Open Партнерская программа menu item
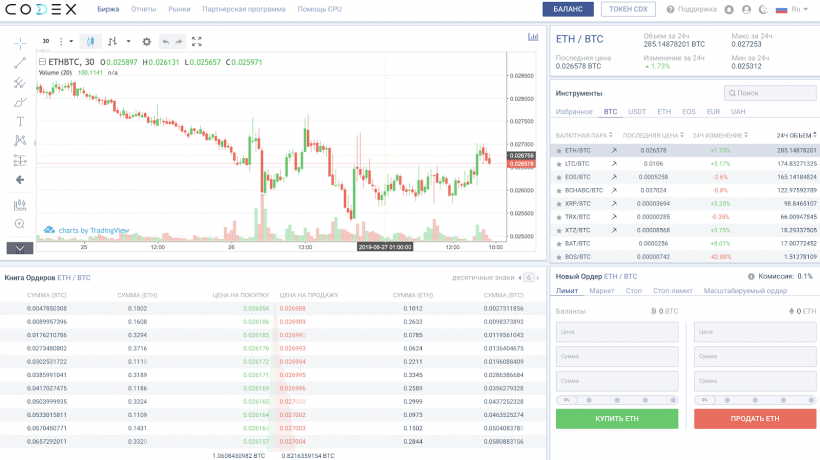Screen dimensions: 820x460 click(244, 9)
